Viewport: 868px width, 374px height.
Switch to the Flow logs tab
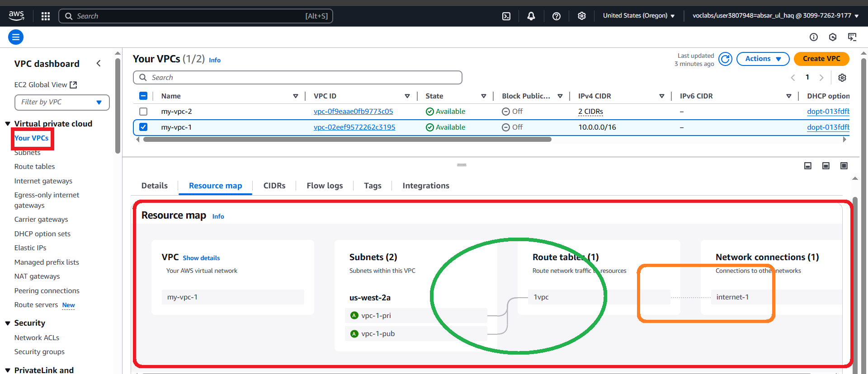click(325, 186)
